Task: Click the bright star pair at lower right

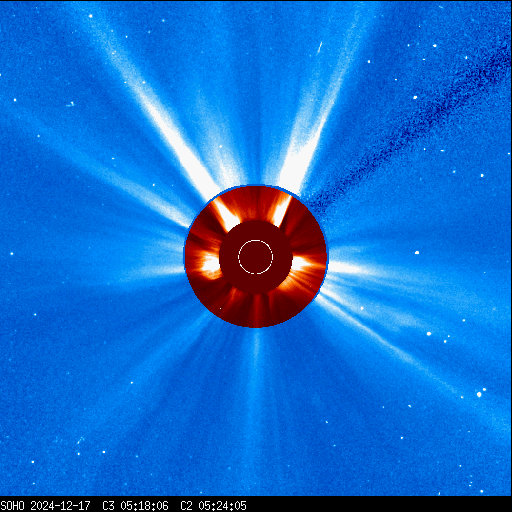Action: [x=481, y=392]
